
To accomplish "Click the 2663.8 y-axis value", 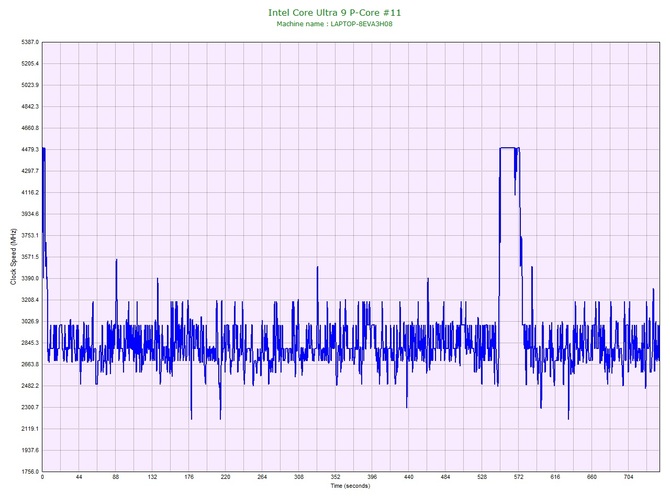I will [x=30, y=364].
